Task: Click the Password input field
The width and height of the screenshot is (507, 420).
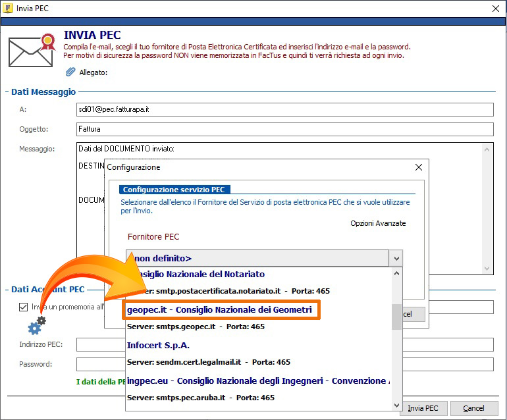Action: click(x=285, y=365)
